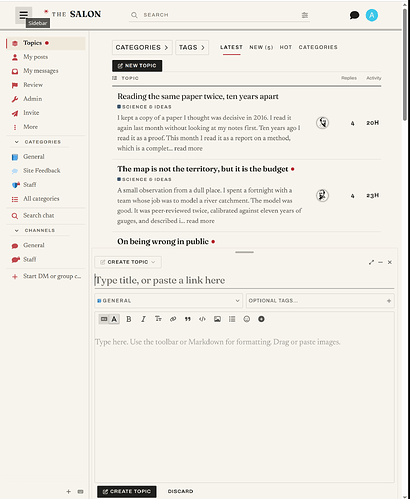Open the General category selector in composer
This screenshot has width=410, height=499.
point(169,301)
